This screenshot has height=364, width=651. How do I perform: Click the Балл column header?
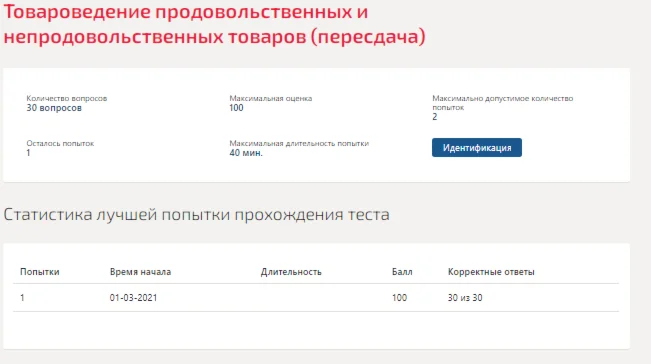click(x=402, y=272)
